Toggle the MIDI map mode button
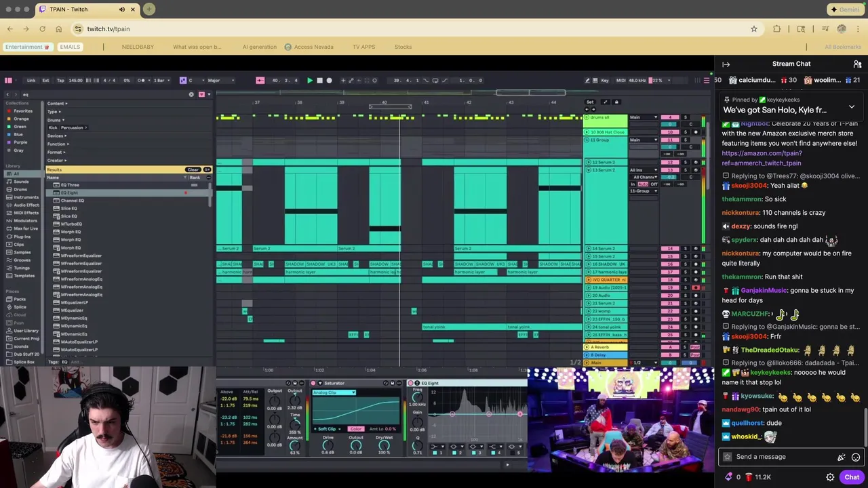868x488 pixels. [620, 81]
